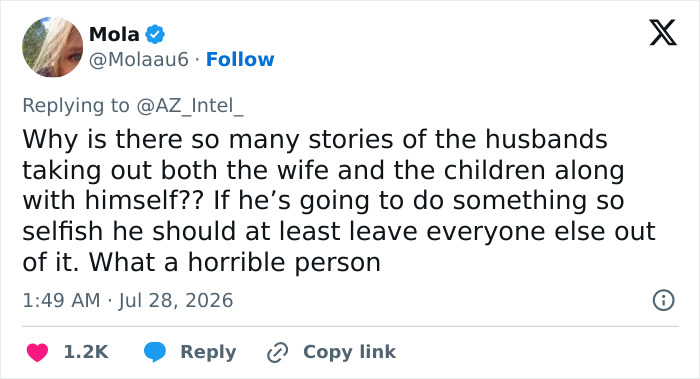Click the X logo icon

click(x=663, y=33)
